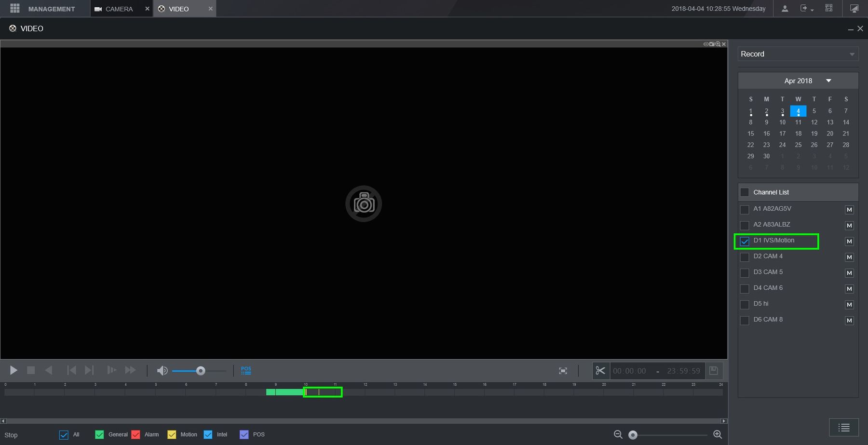Jump to previous frame
The width and height of the screenshot is (868, 445).
click(71, 370)
